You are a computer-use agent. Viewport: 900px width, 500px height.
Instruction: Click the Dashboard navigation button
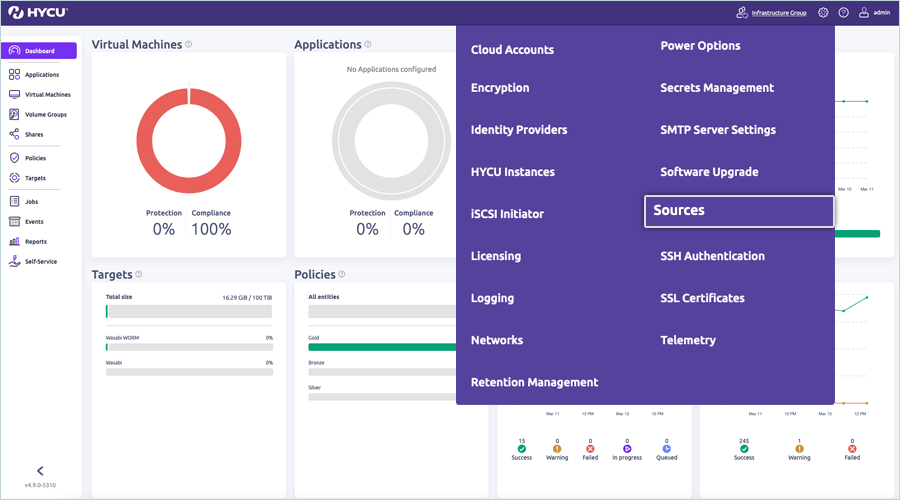click(x=40, y=51)
